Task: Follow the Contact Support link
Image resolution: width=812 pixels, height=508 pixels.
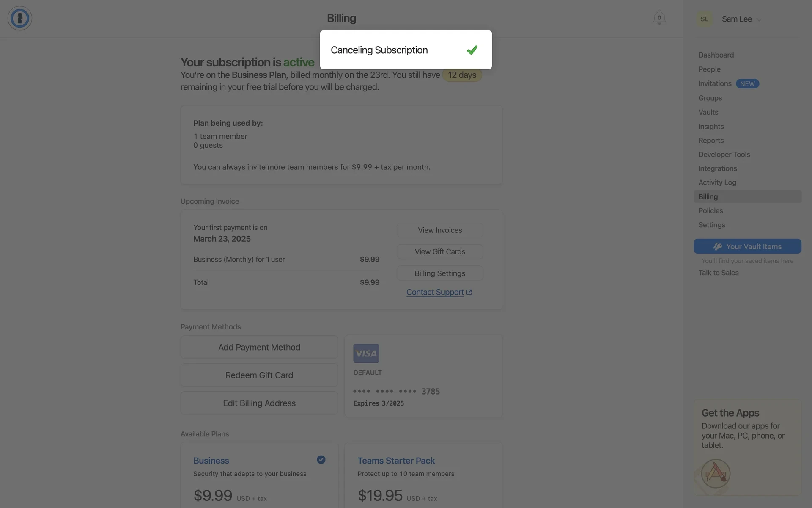Action: (435, 292)
